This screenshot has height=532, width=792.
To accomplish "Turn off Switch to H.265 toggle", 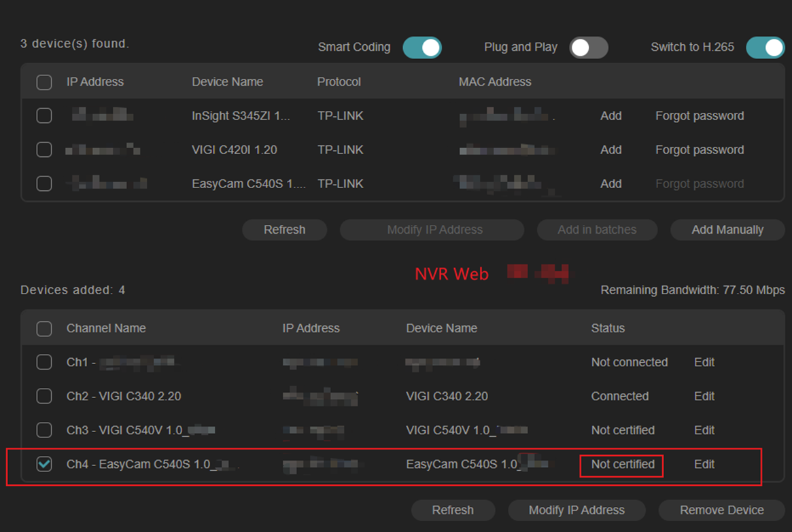I will tap(765, 48).
